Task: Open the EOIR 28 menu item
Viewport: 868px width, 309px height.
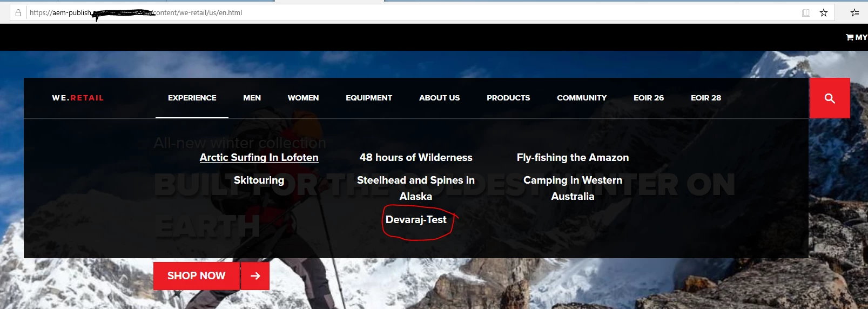Action: (x=706, y=98)
